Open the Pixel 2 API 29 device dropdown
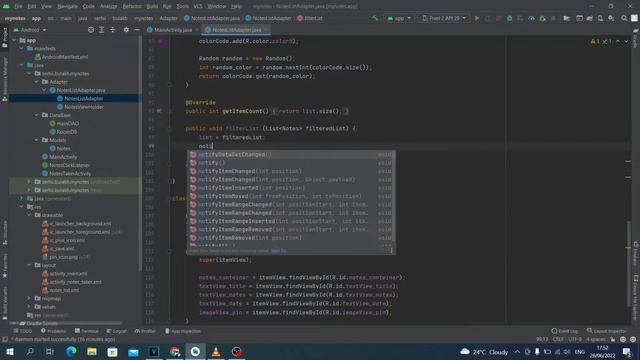This screenshot has width=640, height=360. pos(443,18)
